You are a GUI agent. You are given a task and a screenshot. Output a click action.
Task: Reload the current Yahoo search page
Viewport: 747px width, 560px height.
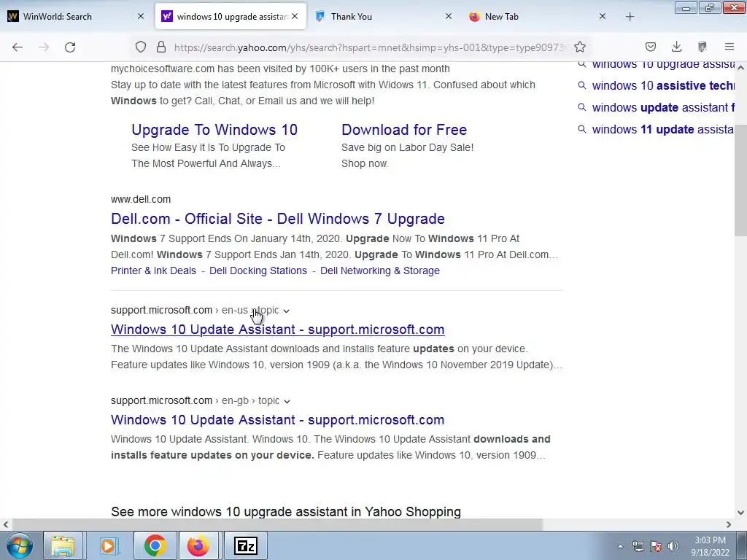click(x=70, y=47)
